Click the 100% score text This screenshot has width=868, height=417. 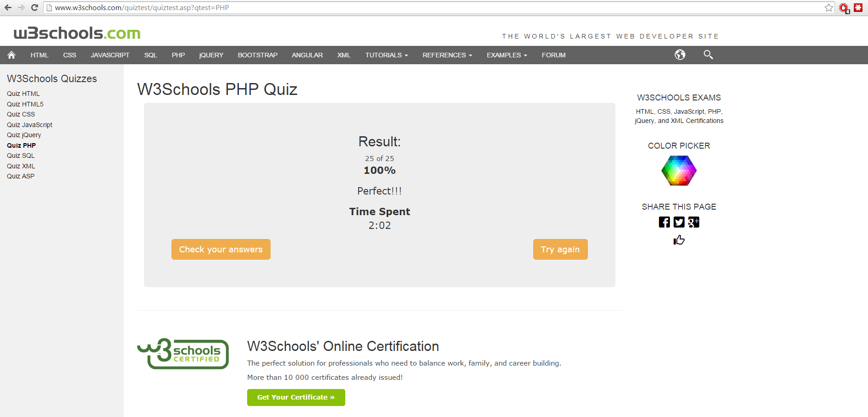coord(380,170)
